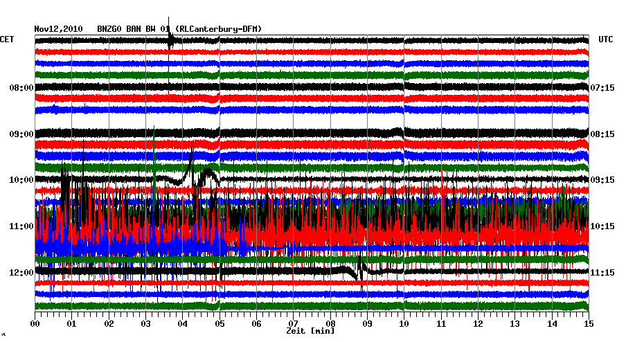Click the CET timezone label
The image size is (644, 342).
tap(7, 40)
